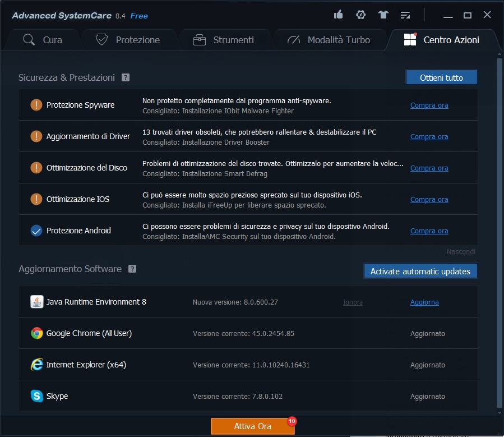Click the Java Runtime Environment icon
Viewport: 504px width, 437px height.
[37, 302]
